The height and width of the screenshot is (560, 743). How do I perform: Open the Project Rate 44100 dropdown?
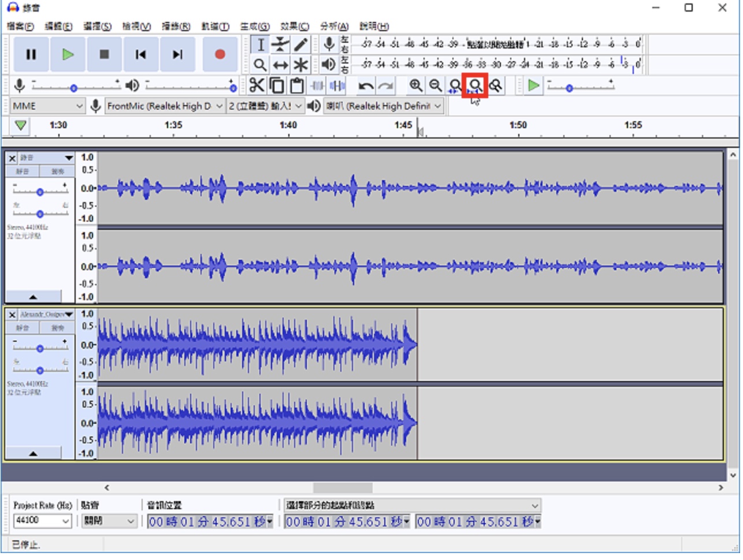point(42,521)
